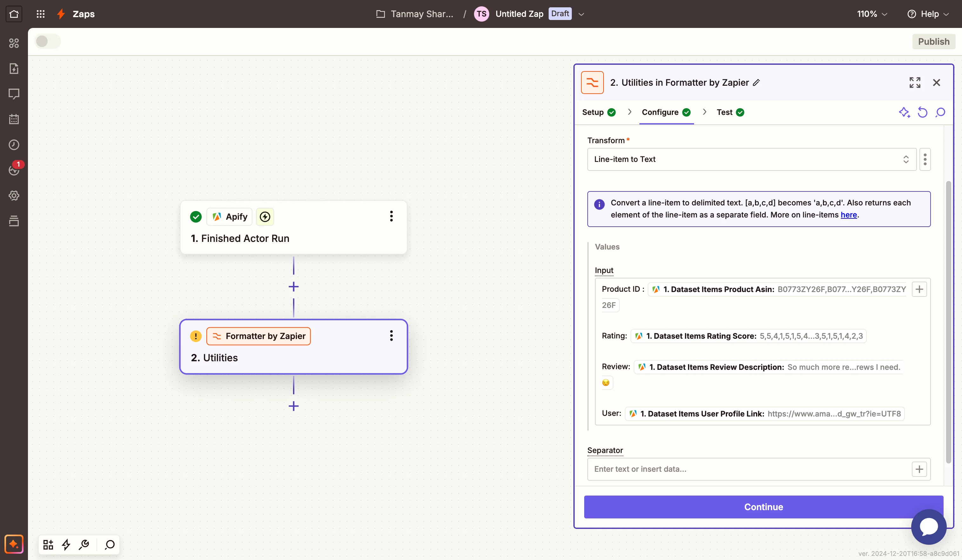
Task: Click the settings gear in the sidebar
Action: click(x=14, y=196)
